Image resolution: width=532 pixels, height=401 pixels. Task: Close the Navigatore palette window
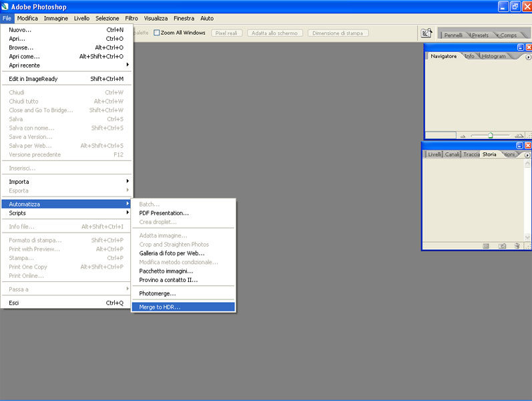(529, 47)
